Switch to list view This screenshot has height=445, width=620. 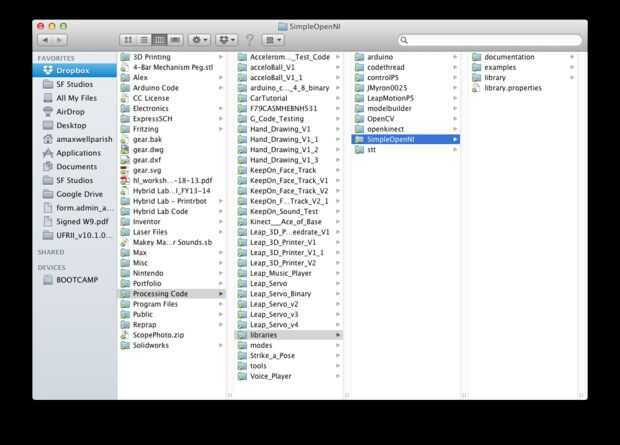pyautogui.click(x=144, y=40)
